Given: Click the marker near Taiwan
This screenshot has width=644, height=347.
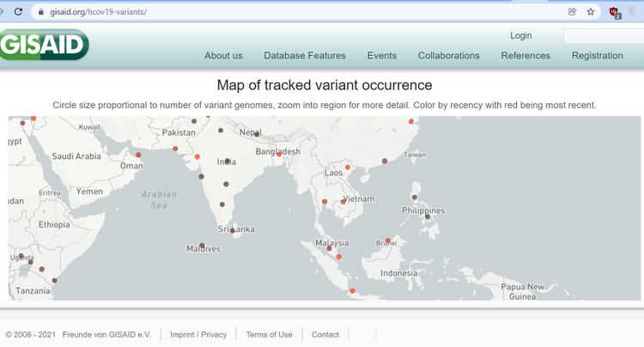Looking at the screenshot, I should click(x=385, y=161).
